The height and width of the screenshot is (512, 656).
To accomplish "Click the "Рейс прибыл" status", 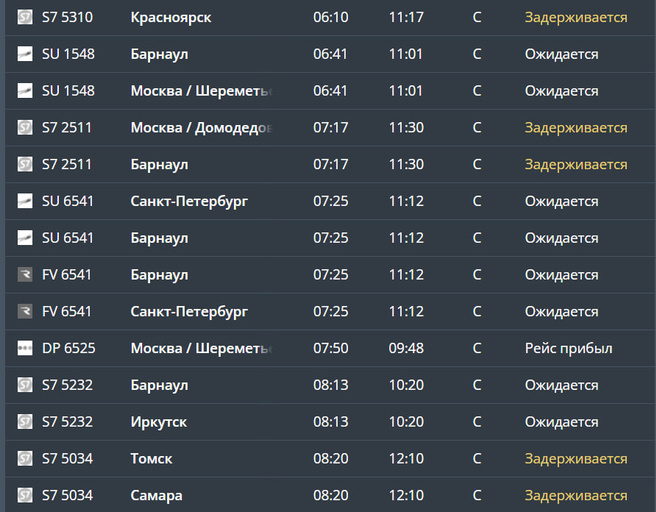I will [568, 348].
